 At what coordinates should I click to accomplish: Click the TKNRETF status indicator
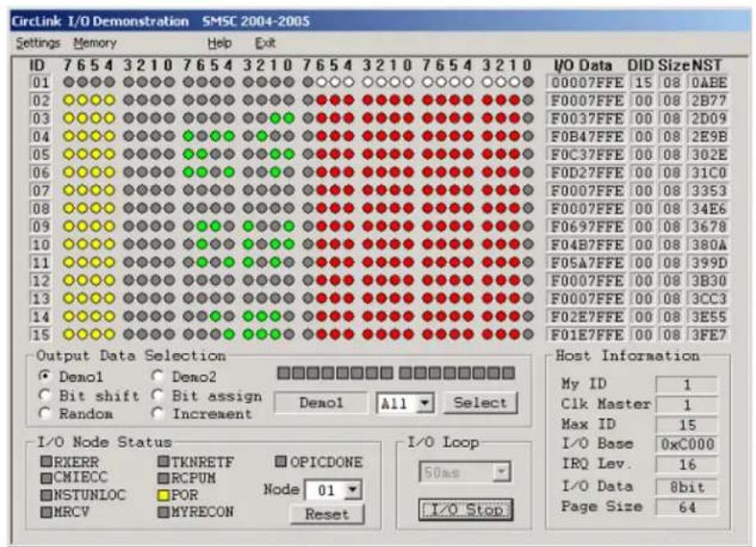coord(164,461)
